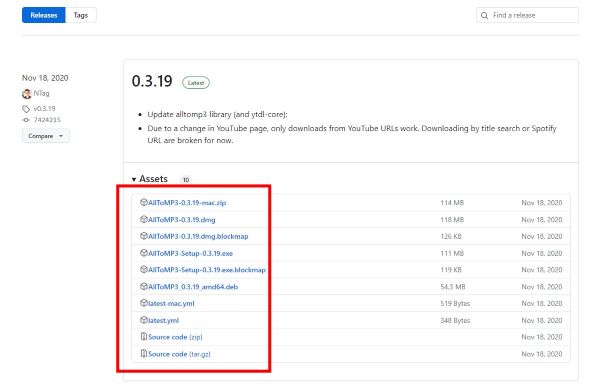Download AllToMP3-Setup-0.3.19.exe

point(190,253)
